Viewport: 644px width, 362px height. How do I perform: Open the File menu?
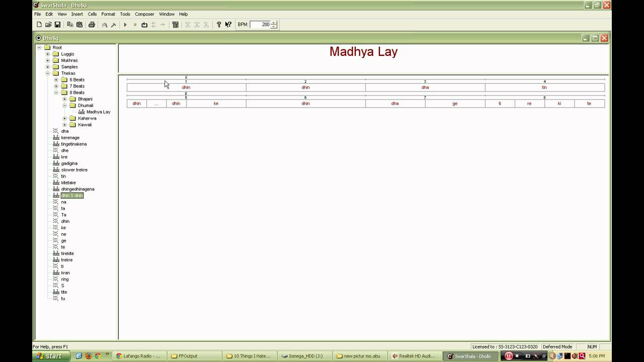click(38, 14)
